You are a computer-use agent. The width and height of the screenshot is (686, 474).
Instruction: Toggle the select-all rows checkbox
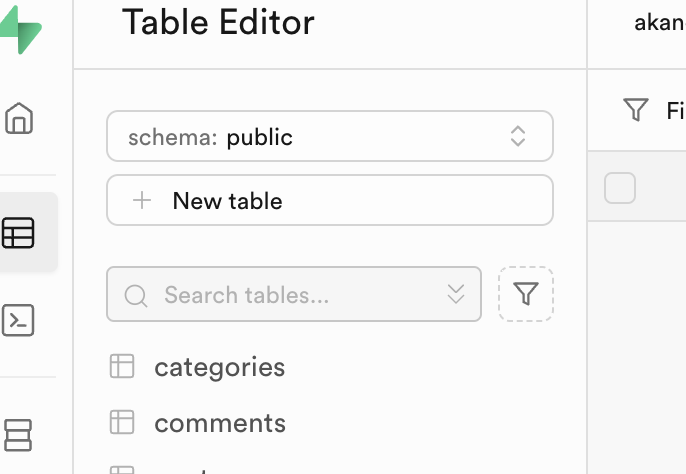(x=620, y=187)
